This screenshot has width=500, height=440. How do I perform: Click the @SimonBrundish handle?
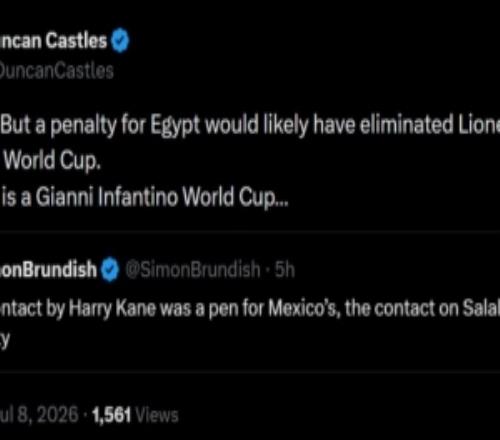pyautogui.click(x=193, y=269)
